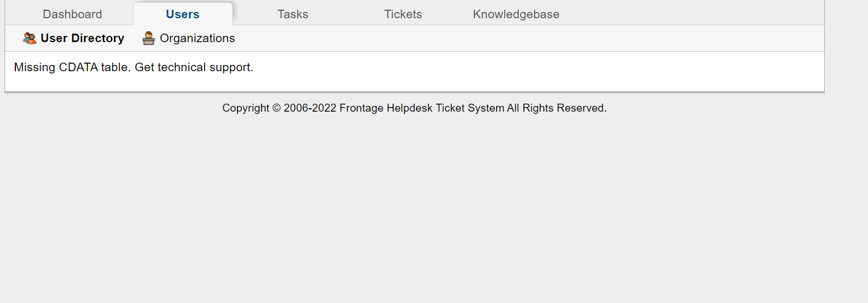Image resolution: width=868 pixels, height=303 pixels.
Task: Click the User Directory people icon
Action: 29,38
